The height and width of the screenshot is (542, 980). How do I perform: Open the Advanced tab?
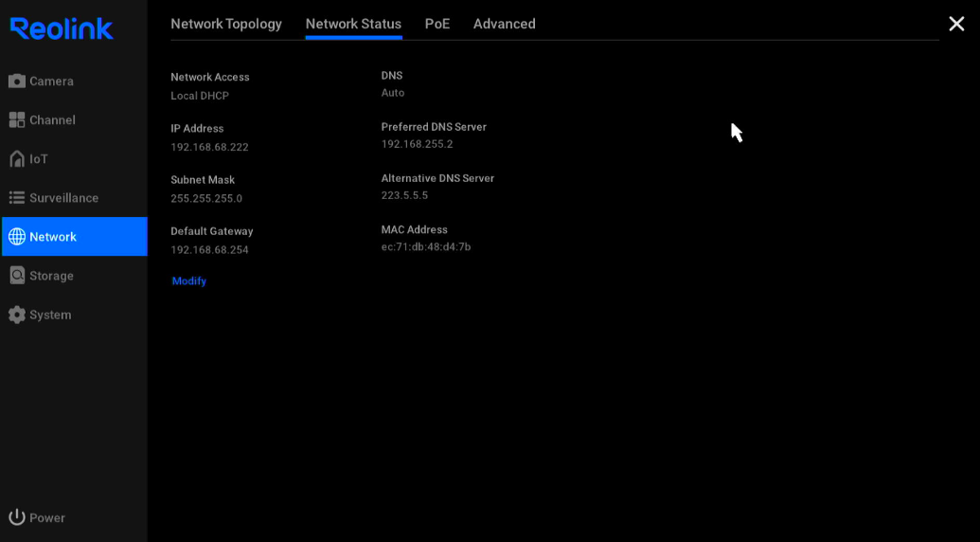pos(505,24)
